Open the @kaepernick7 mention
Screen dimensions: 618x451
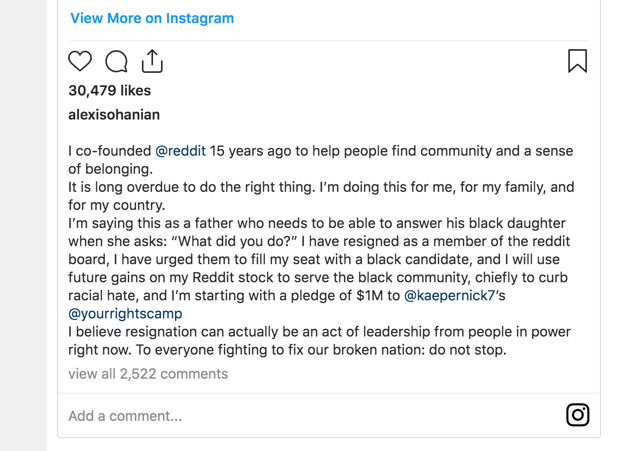pos(449,296)
